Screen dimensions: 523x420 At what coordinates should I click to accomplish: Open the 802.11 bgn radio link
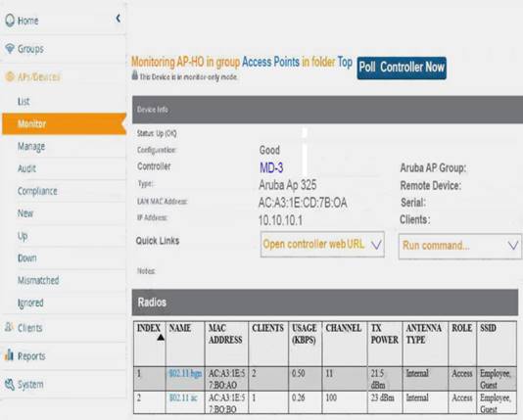tap(185, 373)
